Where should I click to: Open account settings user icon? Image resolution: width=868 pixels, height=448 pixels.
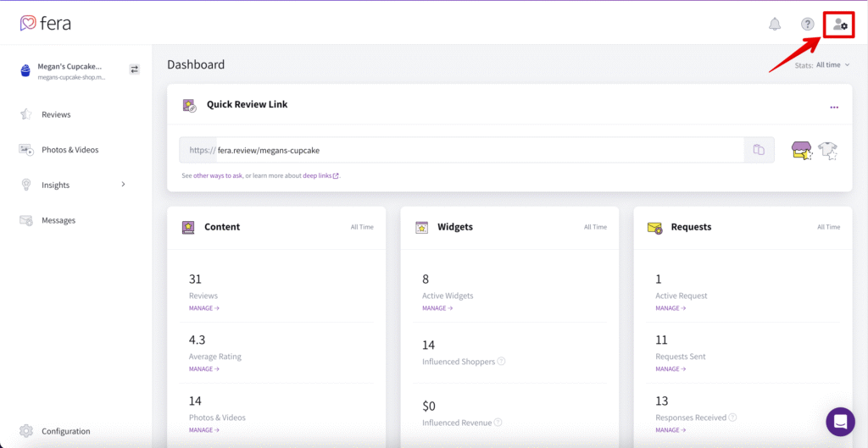839,25
